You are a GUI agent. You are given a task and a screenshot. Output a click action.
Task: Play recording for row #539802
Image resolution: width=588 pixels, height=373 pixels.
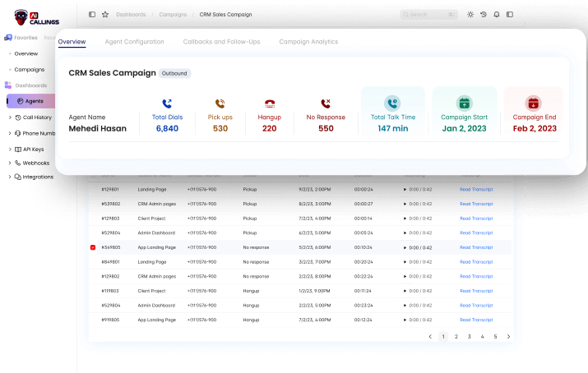coord(405,204)
